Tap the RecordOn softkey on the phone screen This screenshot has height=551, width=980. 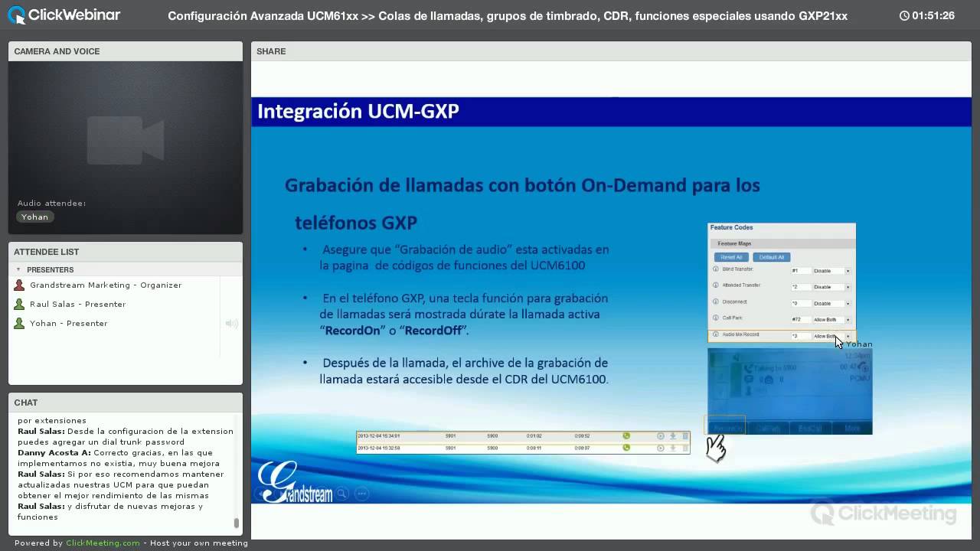pyautogui.click(x=727, y=429)
